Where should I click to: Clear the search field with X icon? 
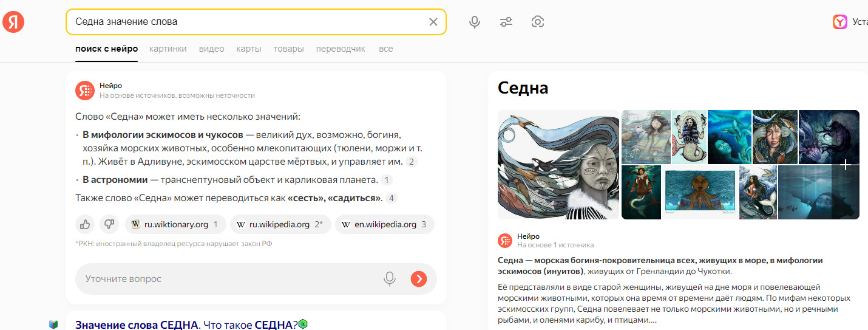point(433,22)
